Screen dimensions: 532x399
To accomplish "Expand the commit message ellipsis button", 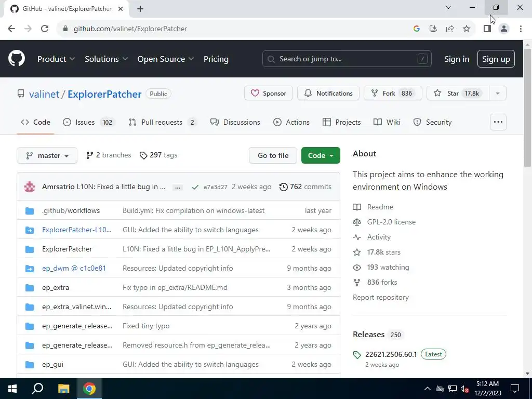I will coord(178,187).
